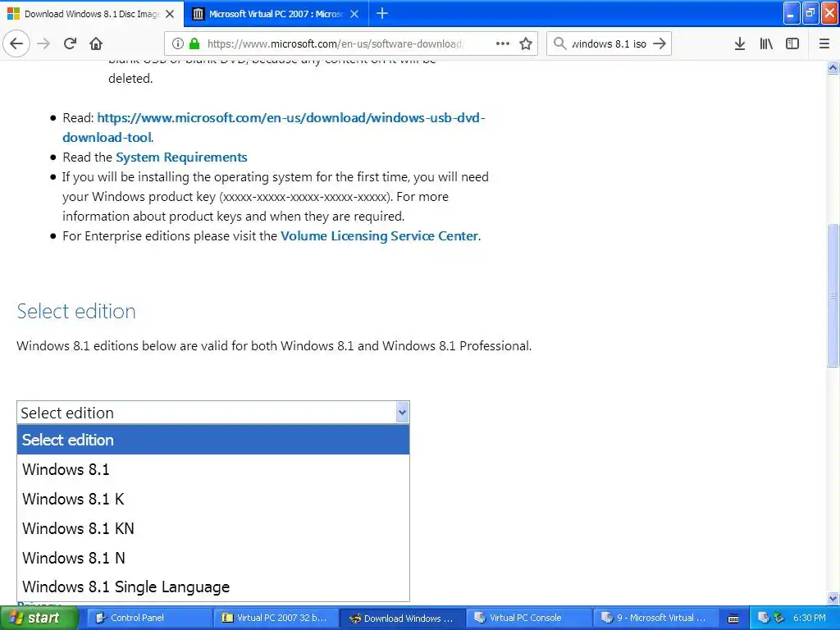
Task: Click the Select edition heading
Action: point(76,311)
